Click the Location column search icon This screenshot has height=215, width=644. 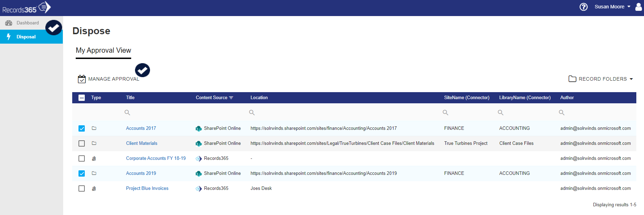tap(252, 112)
